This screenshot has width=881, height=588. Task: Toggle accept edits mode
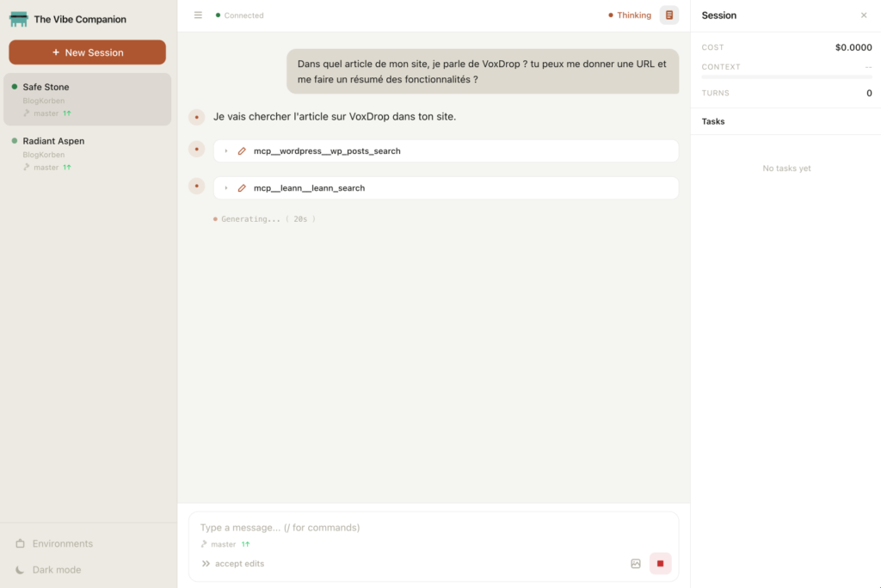tap(233, 564)
